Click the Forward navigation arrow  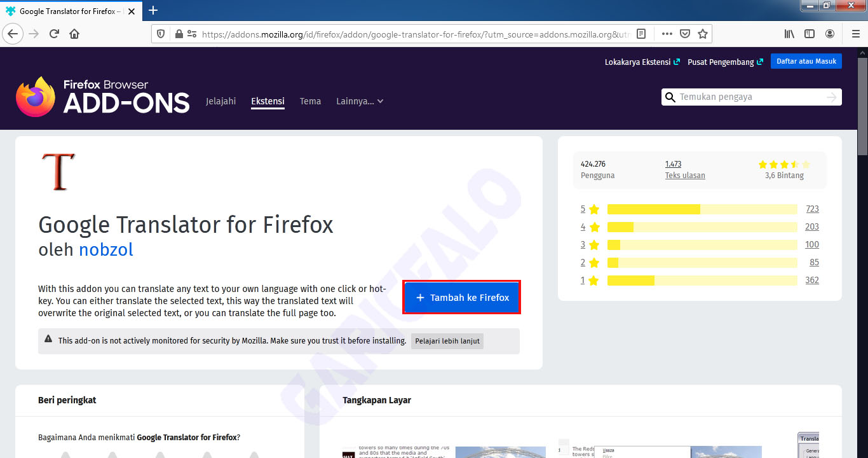coord(34,34)
